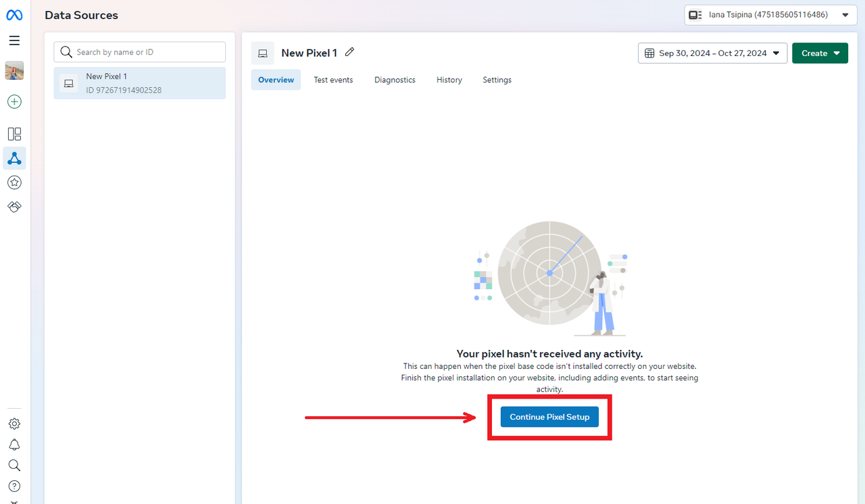Click the Meta logo icon
This screenshot has width=865, height=504.
coord(14,15)
